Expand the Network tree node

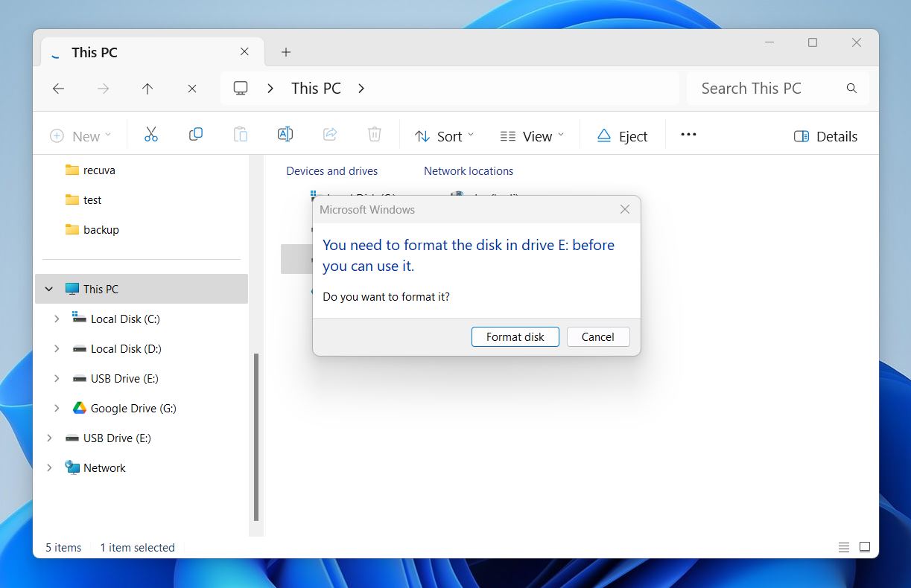tap(49, 467)
